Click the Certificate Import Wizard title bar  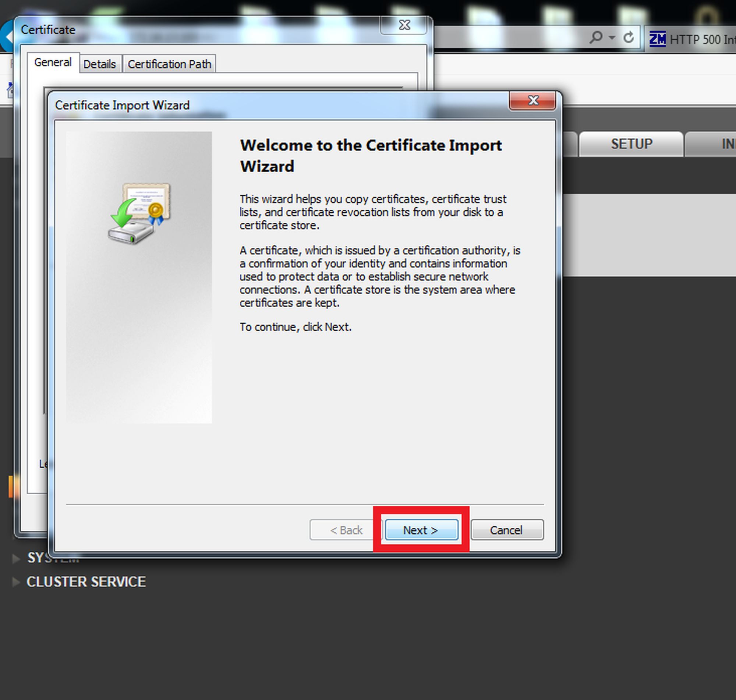point(280,105)
